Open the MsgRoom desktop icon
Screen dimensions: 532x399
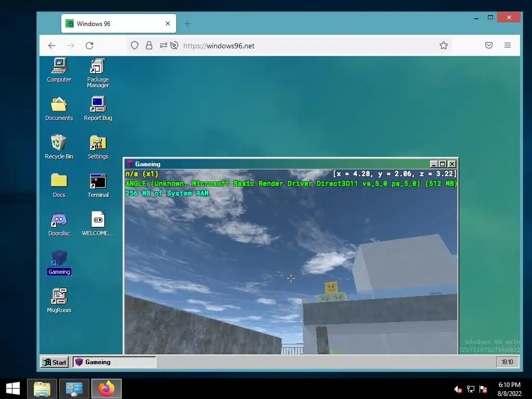pos(59,301)
